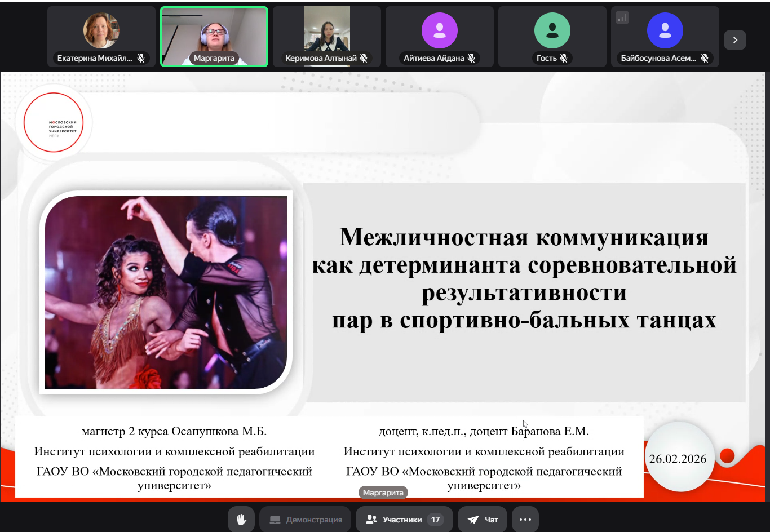This screenshot has height=532, width=770.
Task: Open the Участники list
Action: (404, 520)
